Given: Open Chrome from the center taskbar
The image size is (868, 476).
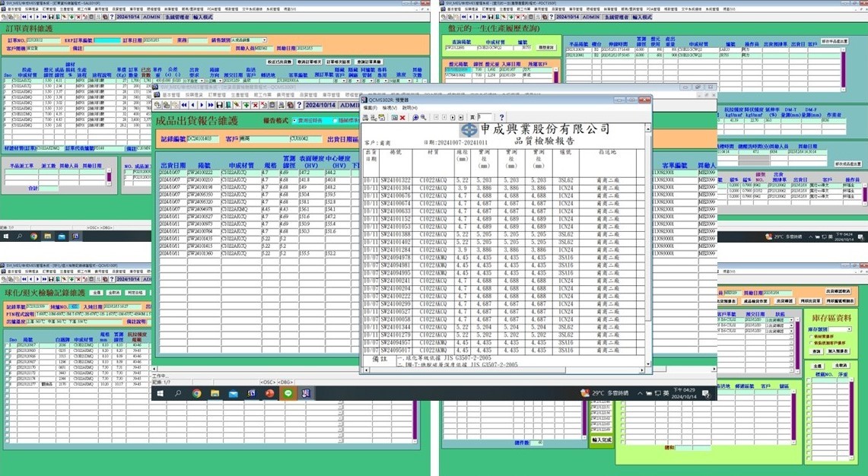Looking at the screenshot, I should (196, 393).
